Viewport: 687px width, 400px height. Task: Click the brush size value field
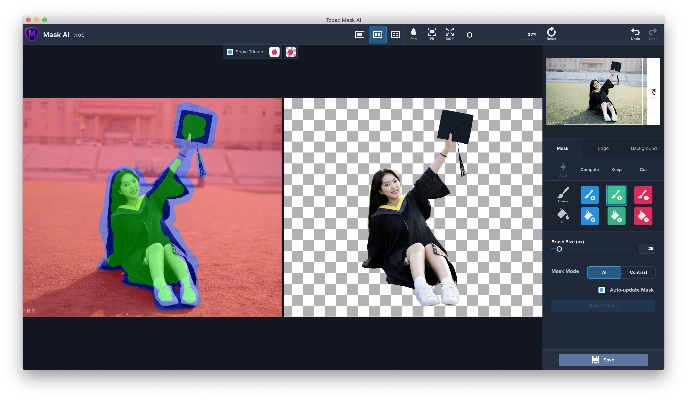[647, 249]
